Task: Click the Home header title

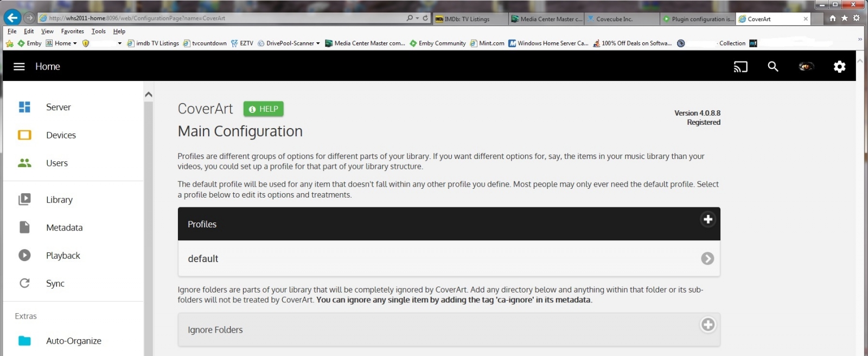Action: 48,66
